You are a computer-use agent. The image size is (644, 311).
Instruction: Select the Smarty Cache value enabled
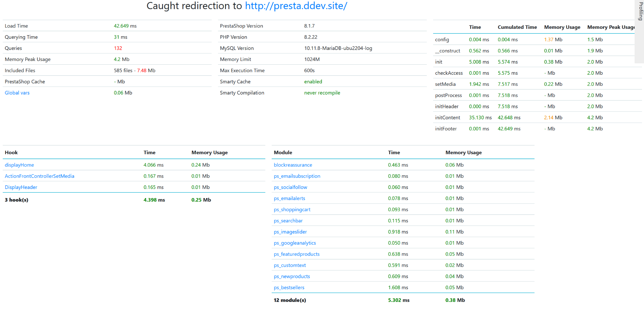point(313,82)
